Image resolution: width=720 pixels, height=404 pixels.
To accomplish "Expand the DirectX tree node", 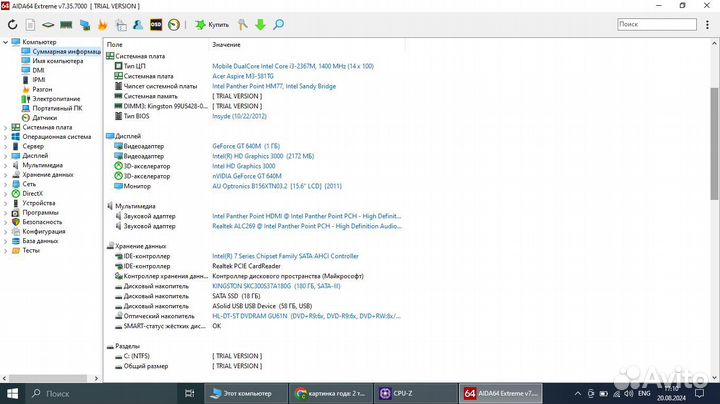I will click(x=6, y=194).
